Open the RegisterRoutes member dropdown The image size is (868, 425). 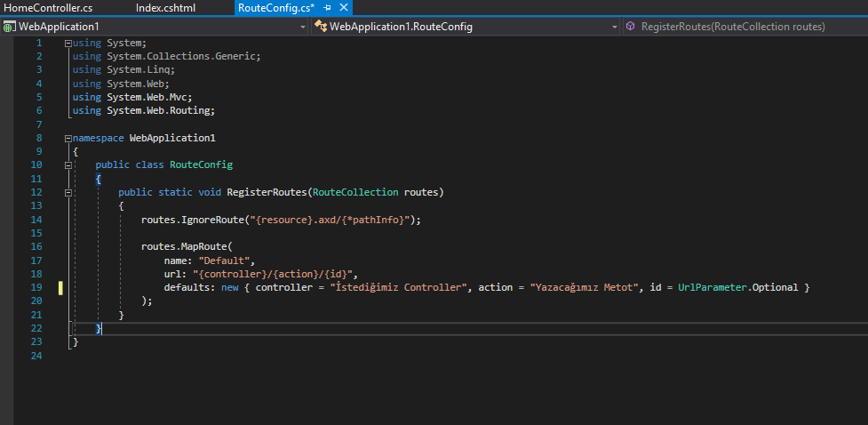point(745,27)
